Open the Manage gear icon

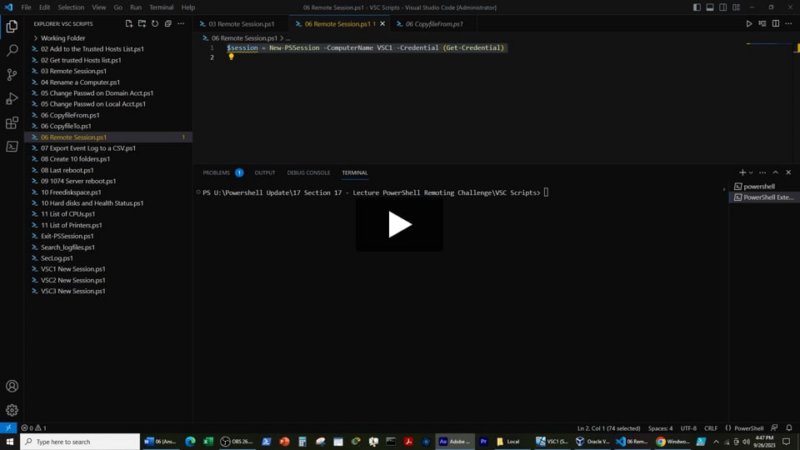click(12, 410)
